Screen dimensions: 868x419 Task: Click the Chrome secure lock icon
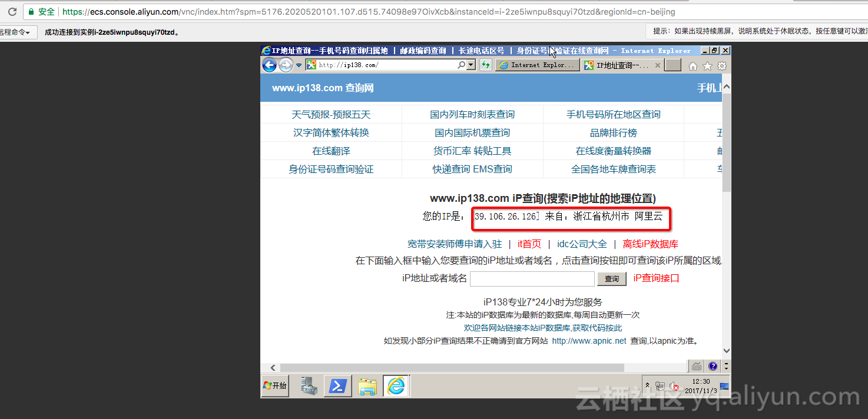point(31,12)
